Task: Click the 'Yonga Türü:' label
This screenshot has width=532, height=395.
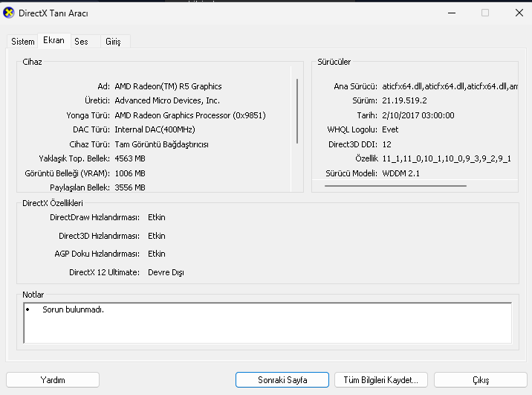Action: click(x=88, y=115)
